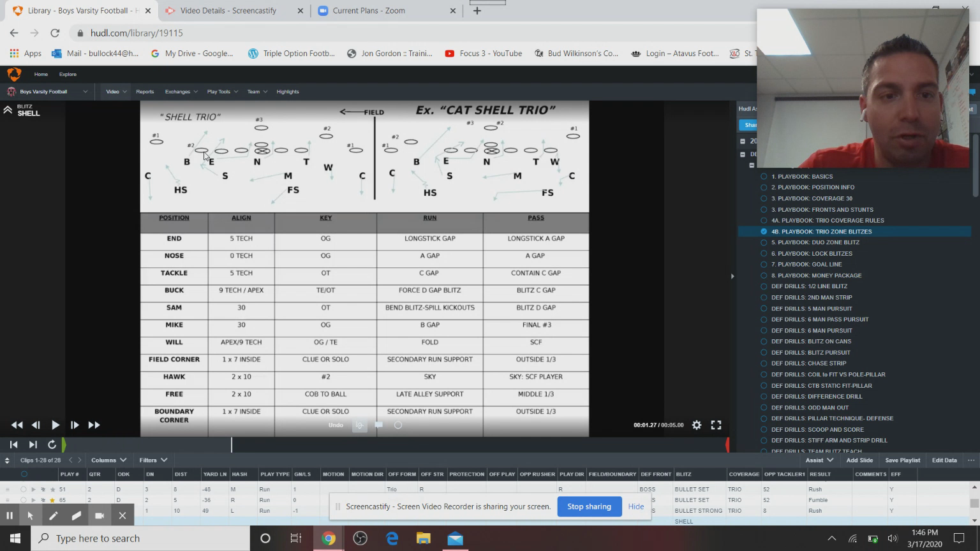Screen dimensions: 980x551
Task: Open the Columns dropdown
Action: click(x=108, y=460)
